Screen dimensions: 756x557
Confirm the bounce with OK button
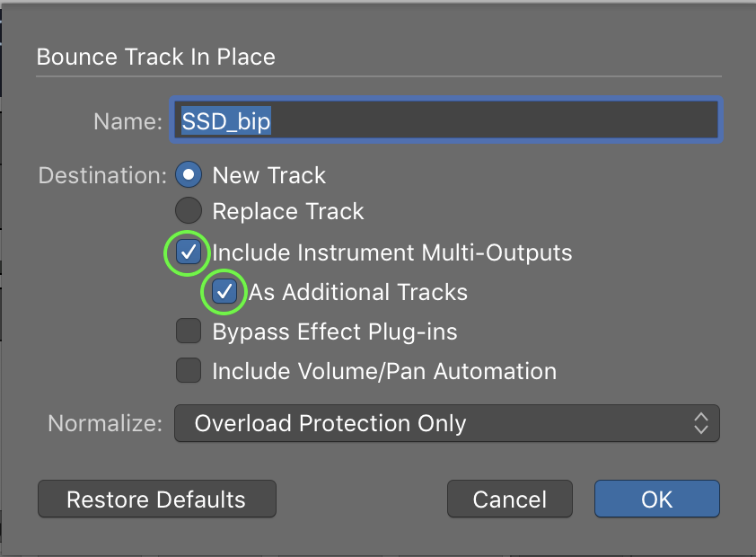pyautogui.click(x=656, y=500)
